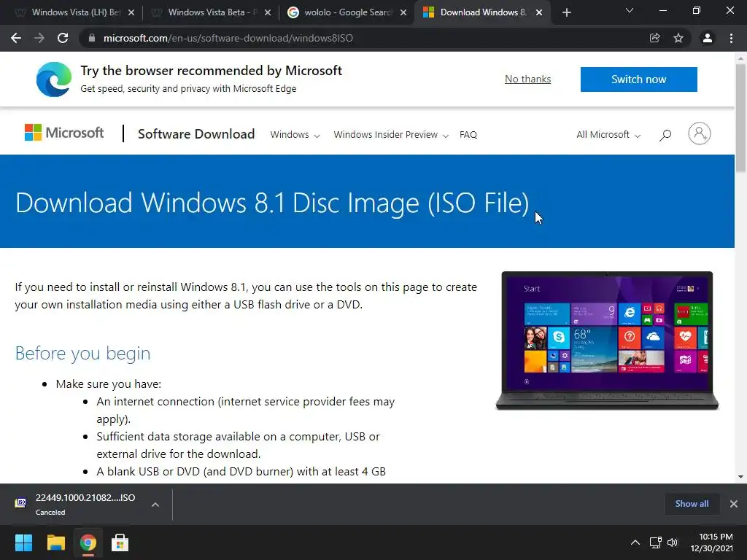Share this page from address bar

pos(654,38)
